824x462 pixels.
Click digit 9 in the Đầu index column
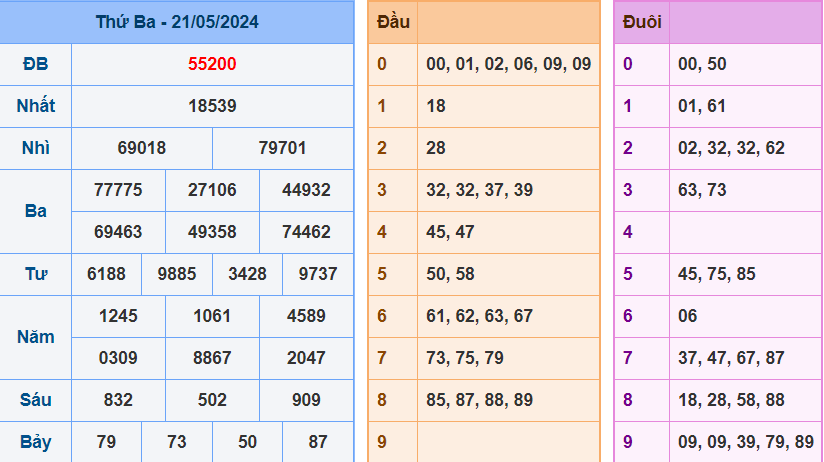[x=382, y=443]
